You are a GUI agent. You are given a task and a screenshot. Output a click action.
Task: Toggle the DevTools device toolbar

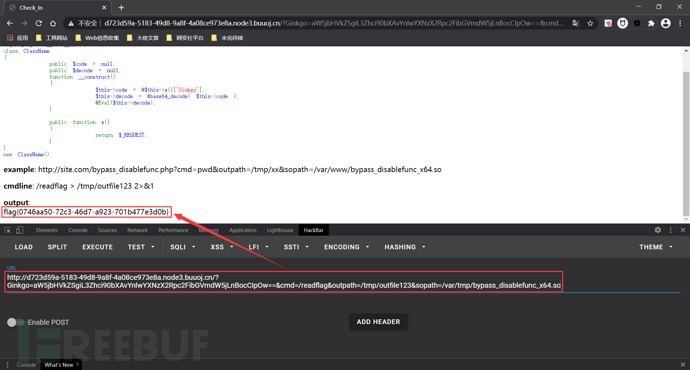(x=19, y=230)
